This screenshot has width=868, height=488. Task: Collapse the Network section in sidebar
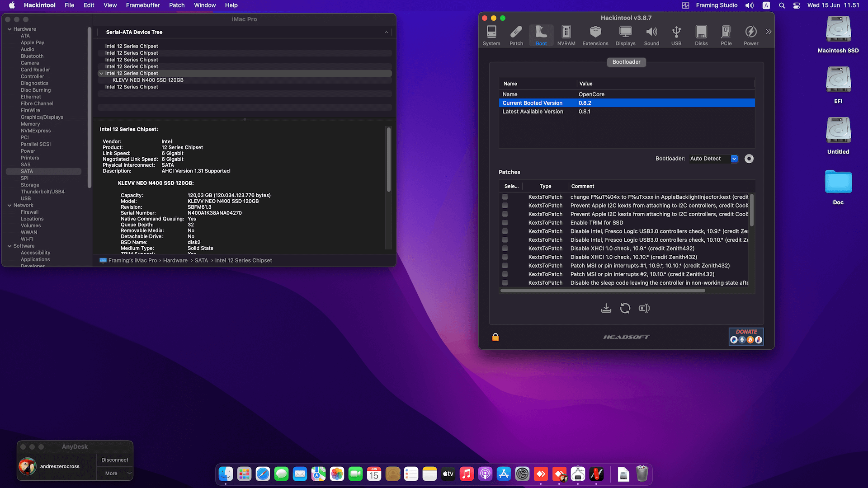[x=9, y=205]
